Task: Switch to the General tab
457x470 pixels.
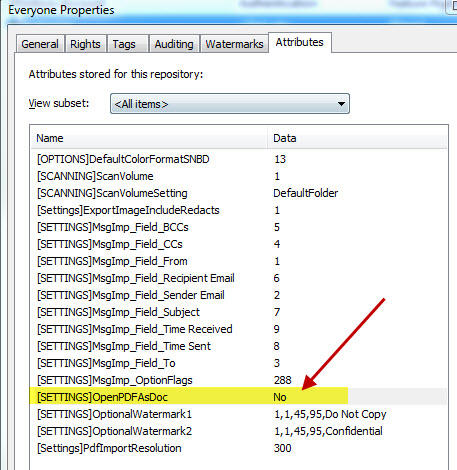Action: (40, 44)
